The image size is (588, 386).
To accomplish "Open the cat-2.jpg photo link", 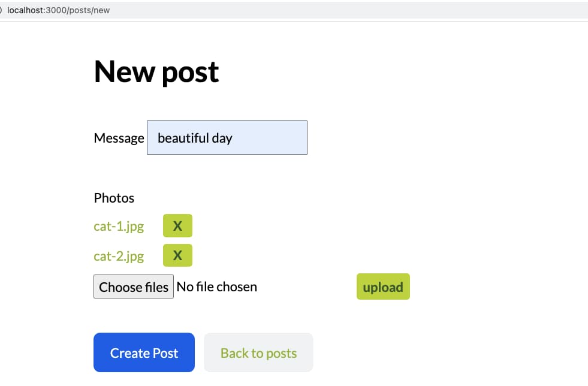I will point(118,256).
